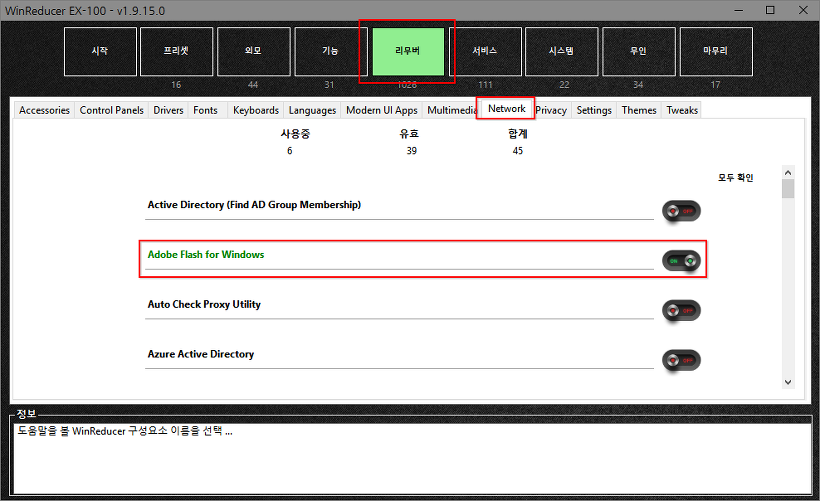The image size is (820, 501).
Task: Select the 무인 section button
Action: tap(638, 51)
